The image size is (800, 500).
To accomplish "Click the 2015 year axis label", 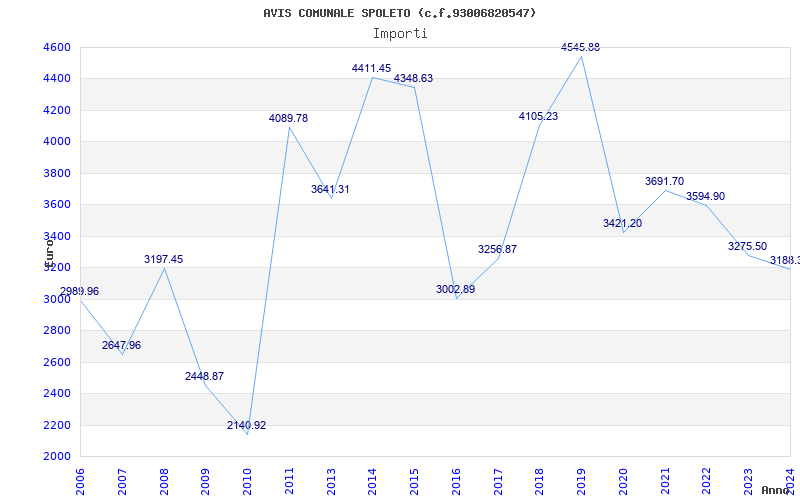I will click(x=414, y=482).
